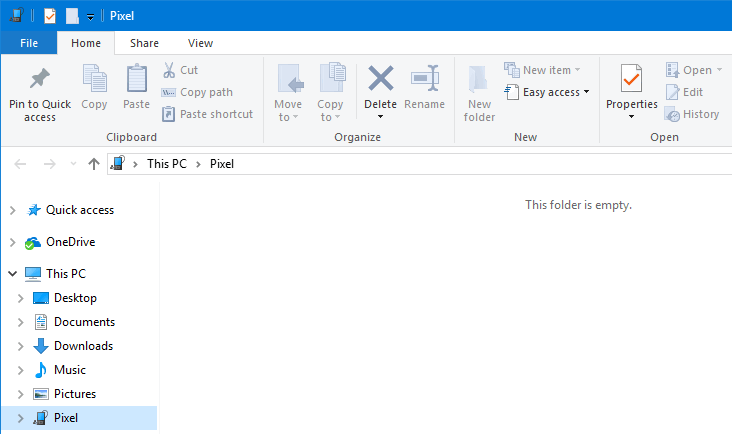Click the Copy to icon

(332, 77)
